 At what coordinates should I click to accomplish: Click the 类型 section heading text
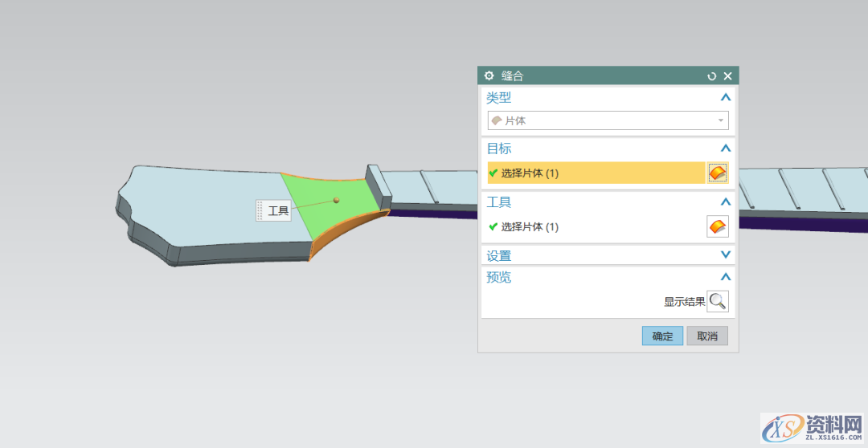coord(499,98)
